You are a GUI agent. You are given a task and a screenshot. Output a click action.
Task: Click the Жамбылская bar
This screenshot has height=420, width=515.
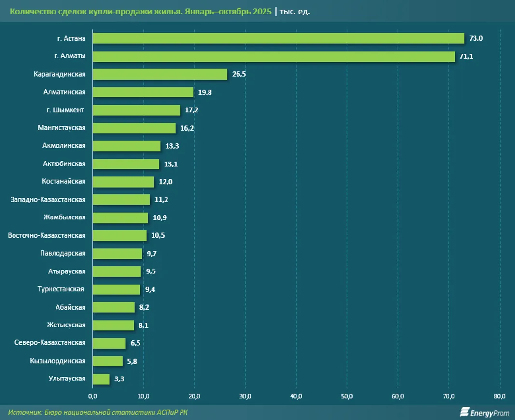pyautogui.click(x=120, y=217)
